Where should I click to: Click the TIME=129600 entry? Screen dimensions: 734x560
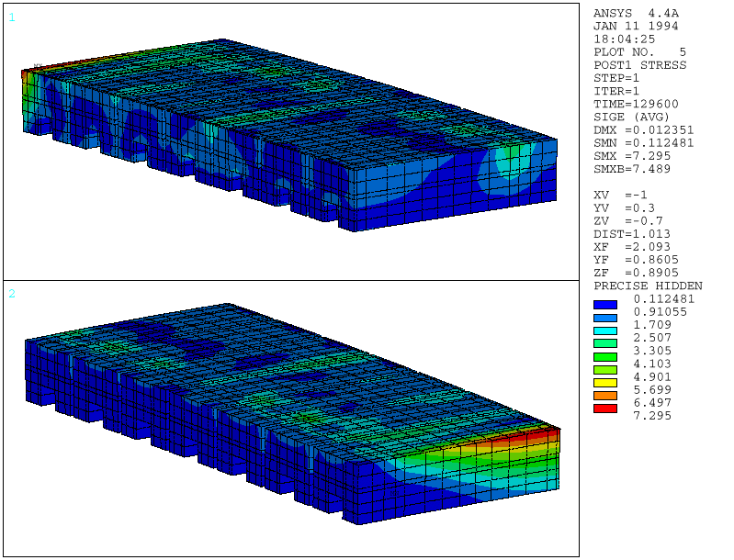(x=636, y=104)
